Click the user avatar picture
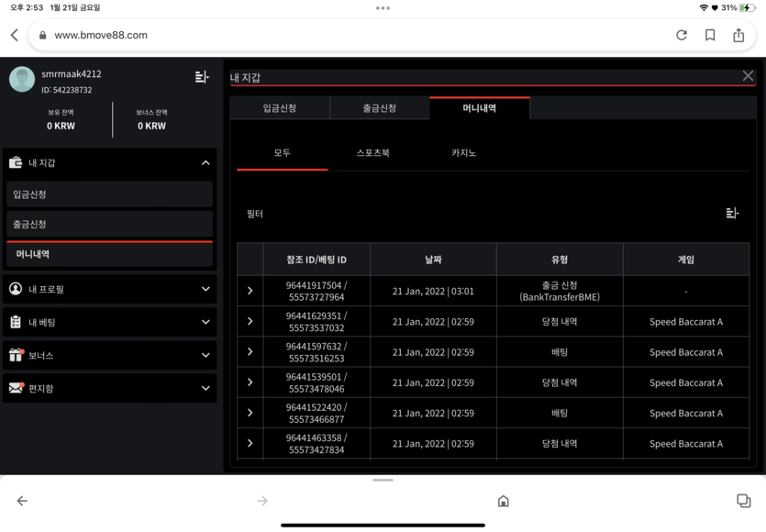 pos(22,79)
